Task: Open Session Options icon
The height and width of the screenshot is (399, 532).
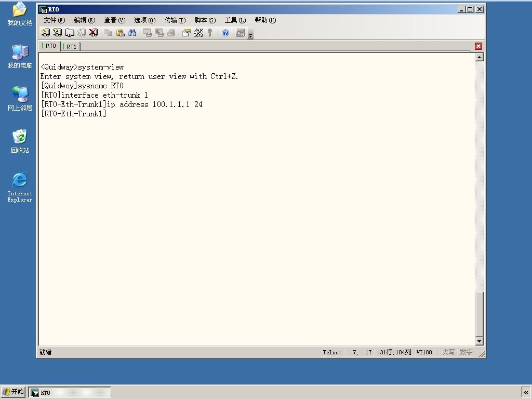Action: point(187,33)
